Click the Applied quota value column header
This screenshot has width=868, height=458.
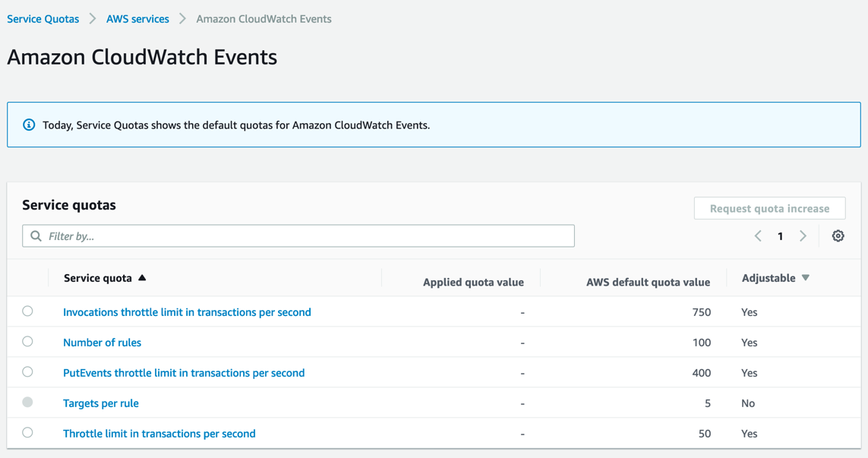coord(473,282)
